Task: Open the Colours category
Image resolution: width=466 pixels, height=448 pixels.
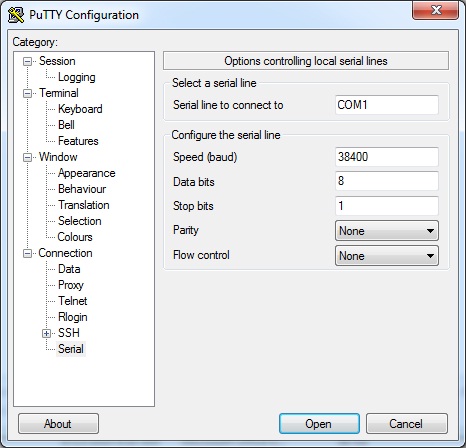Action: 75,237
